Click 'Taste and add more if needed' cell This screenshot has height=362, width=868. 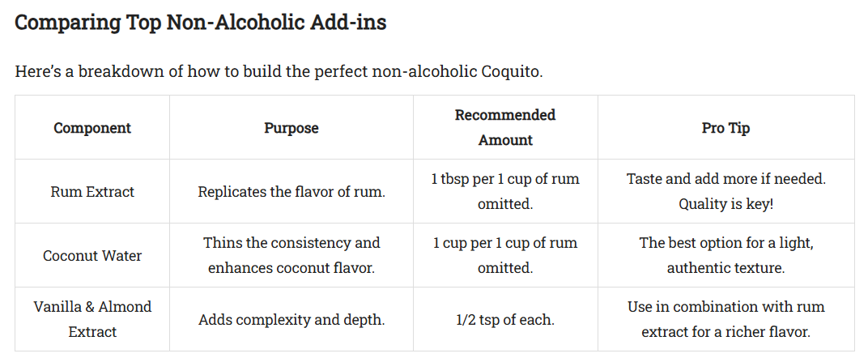[725, 179]
